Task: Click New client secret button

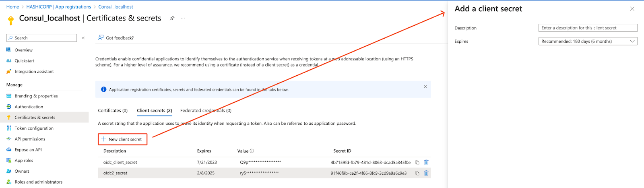Action: pos(122,139)
